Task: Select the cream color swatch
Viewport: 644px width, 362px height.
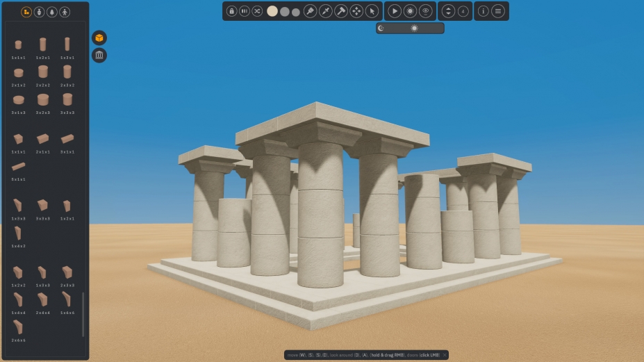Action: click(272, 11)
